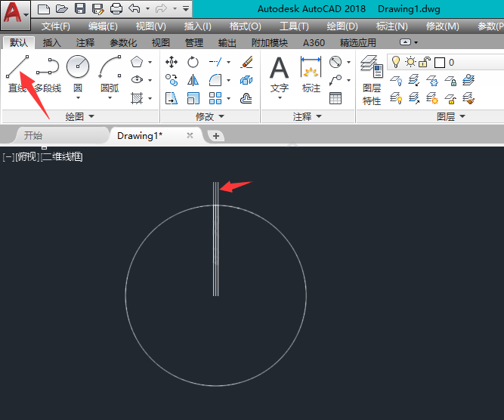Image resolution: width=504 pixels, height=420 pixels.
Task: Open the 文件(F) menu
Action: point(55,26)
